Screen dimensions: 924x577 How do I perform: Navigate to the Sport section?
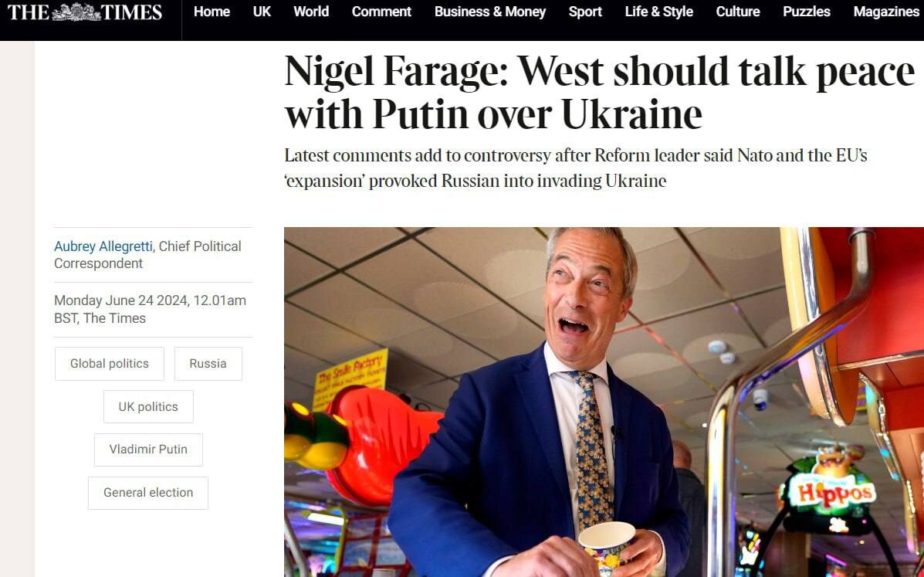(585, 12)
